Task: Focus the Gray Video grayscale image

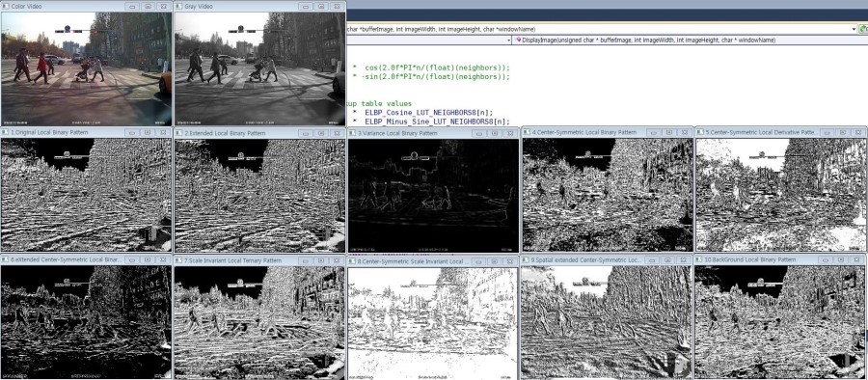Action: (x=259, y=69)
